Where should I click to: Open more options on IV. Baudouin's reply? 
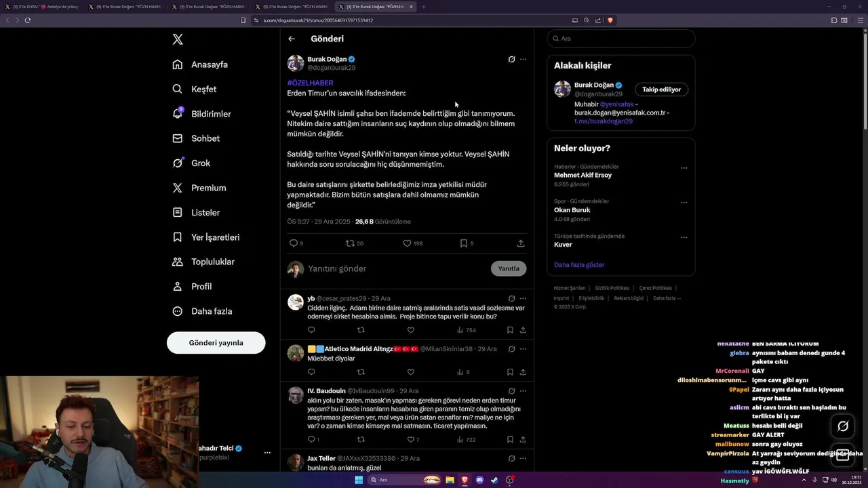tap(523, 391)
